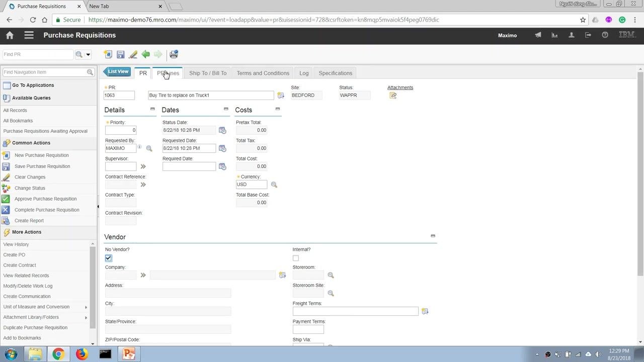Click the Clear Changes pencil toolbar icon
Viewport: 644px width, 362px height.
click(133, 54)
